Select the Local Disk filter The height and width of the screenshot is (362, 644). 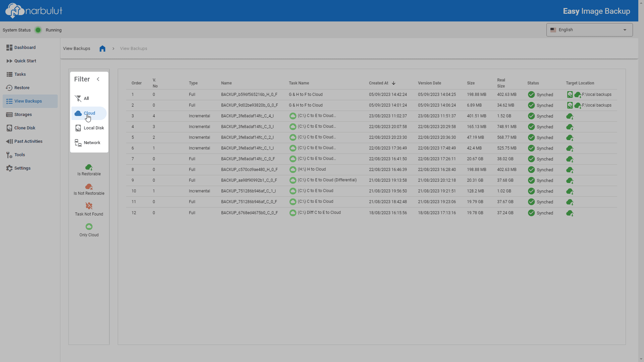pyautogui.click(x=89, y=128)
